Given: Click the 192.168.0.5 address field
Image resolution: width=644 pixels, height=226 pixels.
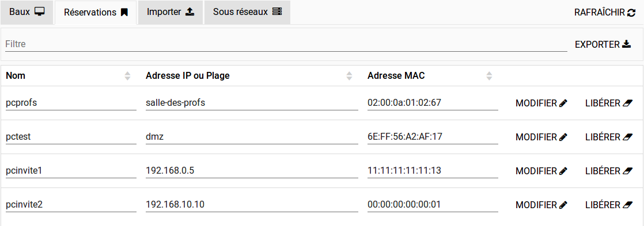Looking at the screenshot, I should tap(252, 171).
